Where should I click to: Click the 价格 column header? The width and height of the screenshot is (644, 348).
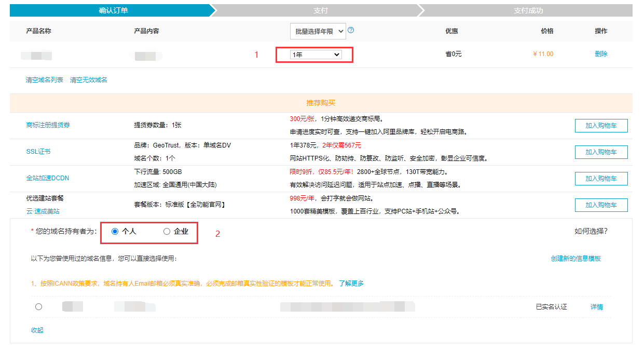point(547,31)
